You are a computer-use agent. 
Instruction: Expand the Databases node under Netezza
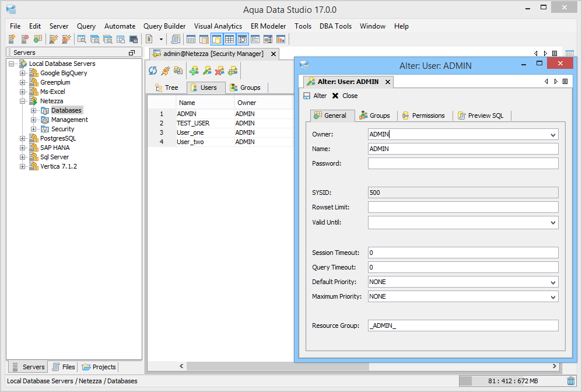pos(33,111)
